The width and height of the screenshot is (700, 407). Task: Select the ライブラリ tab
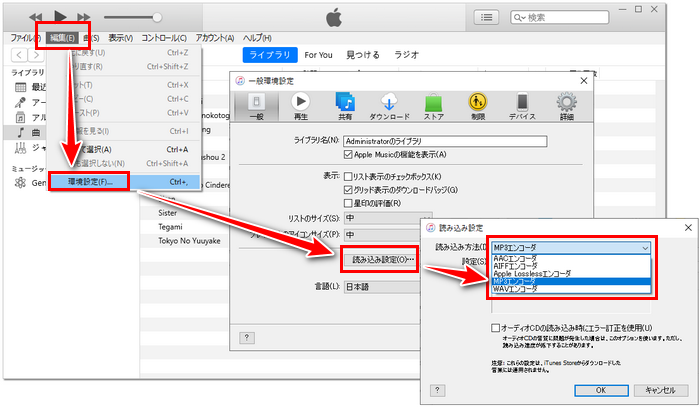[x=270, y=55]
